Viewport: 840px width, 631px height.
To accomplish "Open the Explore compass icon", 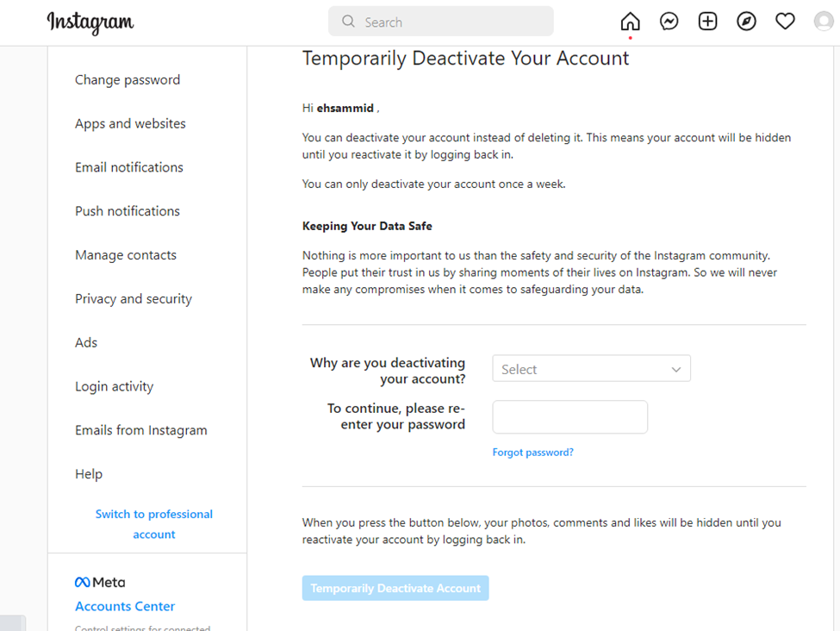I will tap(747, 22).
